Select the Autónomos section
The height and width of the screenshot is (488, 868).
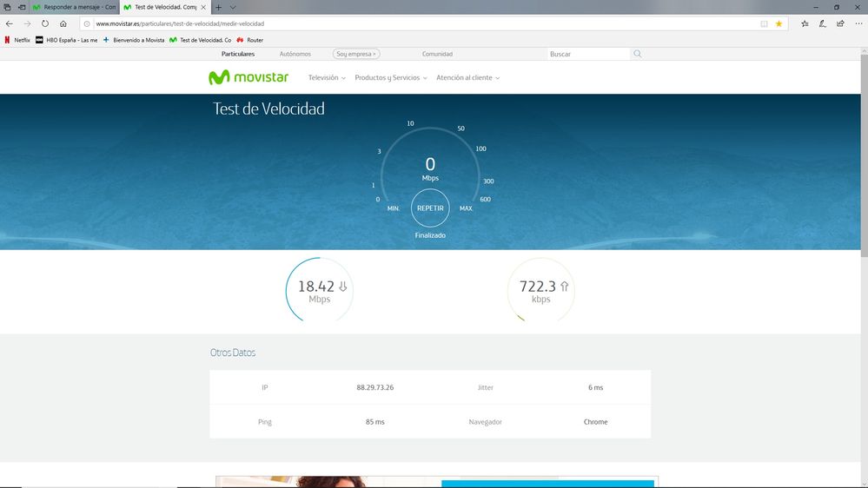[x=295, y=54]
